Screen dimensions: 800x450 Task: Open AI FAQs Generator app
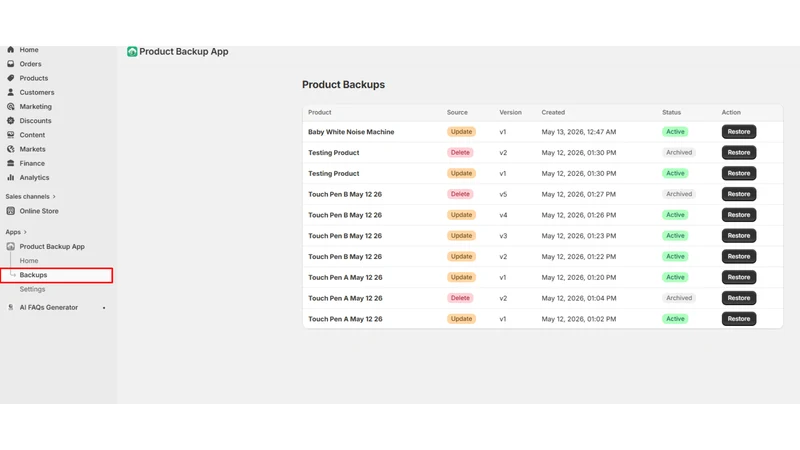(48, 307)
